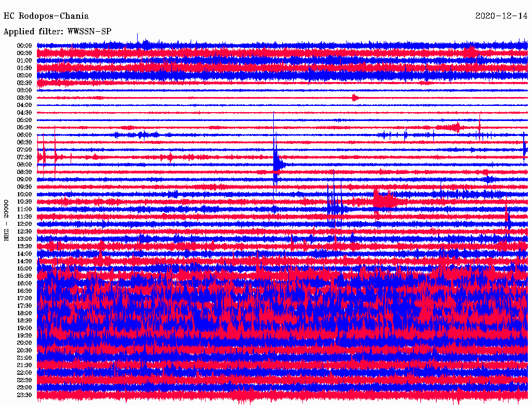Select the 13:00 time label
The image size is (532, 405).
(x=24, y=239)
